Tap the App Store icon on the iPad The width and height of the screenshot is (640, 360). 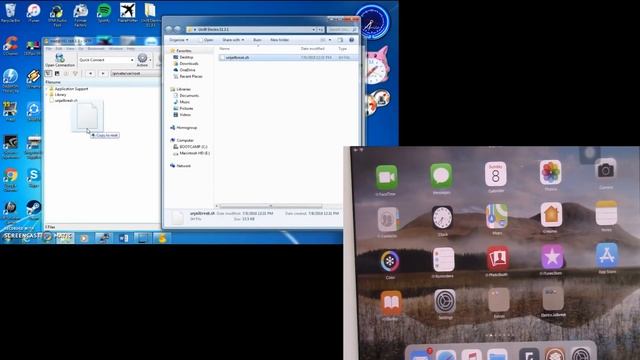(607, 256)
